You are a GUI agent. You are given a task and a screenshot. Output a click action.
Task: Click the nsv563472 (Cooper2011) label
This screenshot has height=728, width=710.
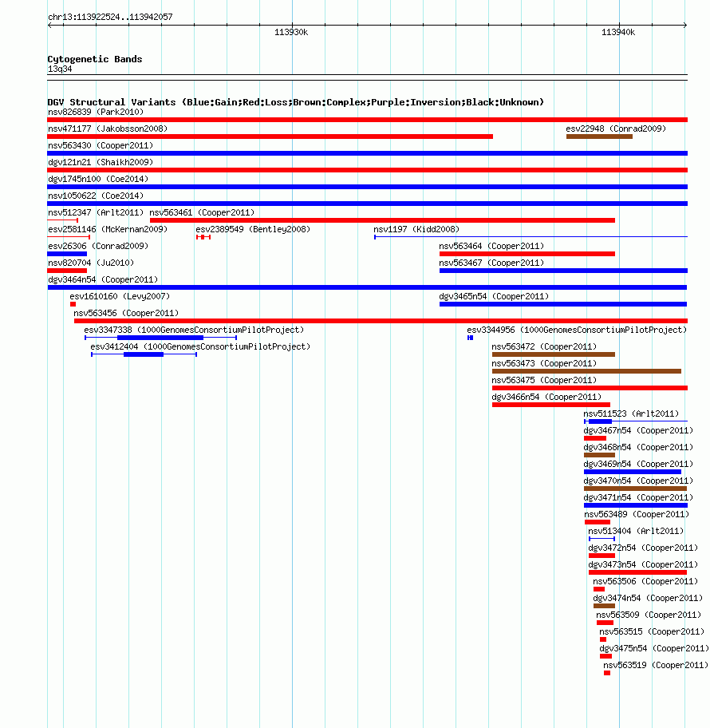click(x=544, y=346)
